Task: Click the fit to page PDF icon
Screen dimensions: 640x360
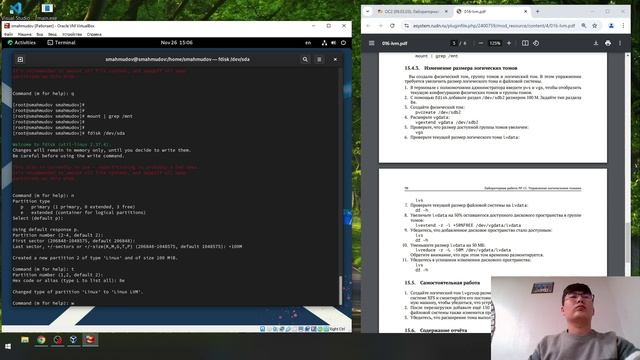Action: [525, 43]
